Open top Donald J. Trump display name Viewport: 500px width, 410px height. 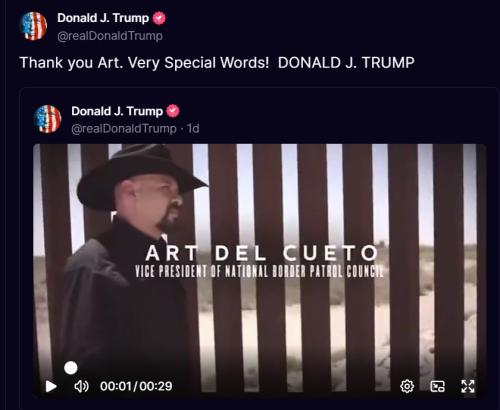coord(103,18)
